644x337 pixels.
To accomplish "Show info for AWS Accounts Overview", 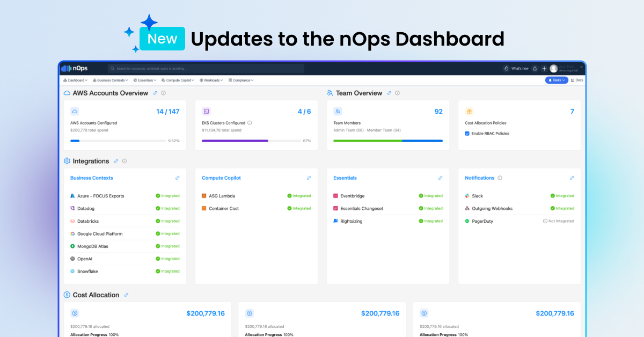I will tap(163, 93).
